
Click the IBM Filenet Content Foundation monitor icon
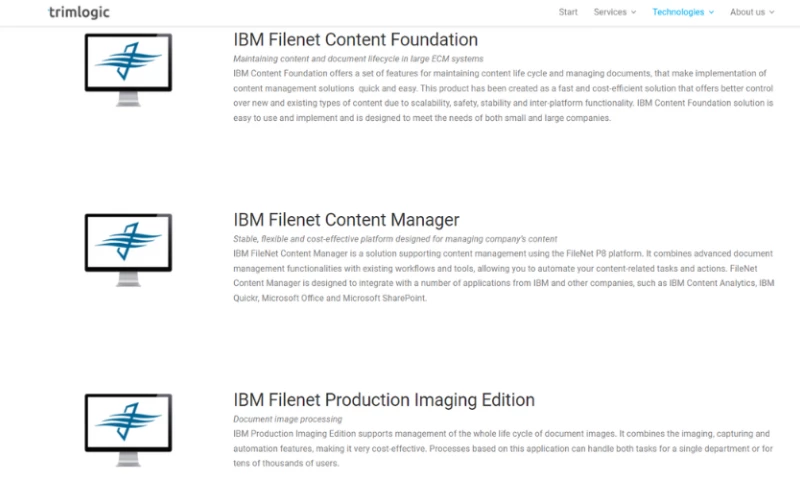click(128, 66)
